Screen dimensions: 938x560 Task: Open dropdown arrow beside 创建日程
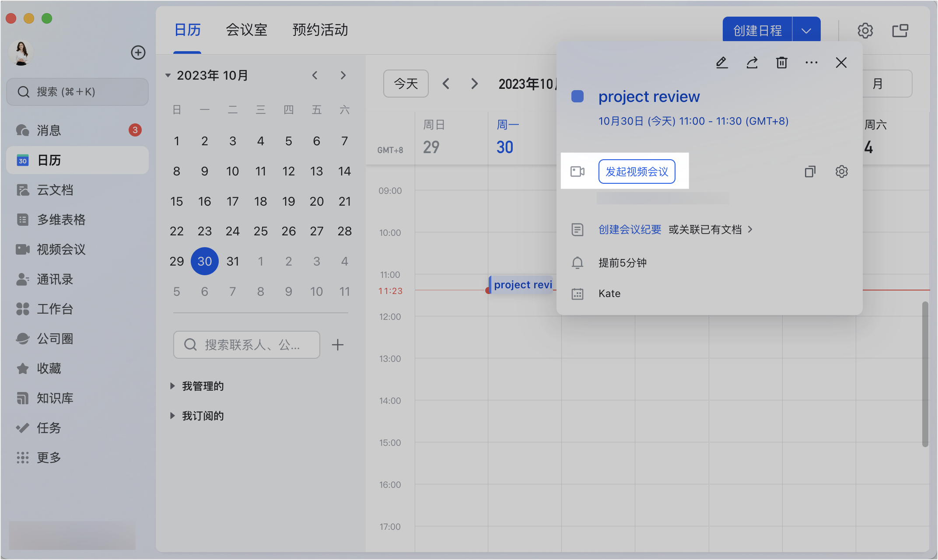(x=806, y=31)
